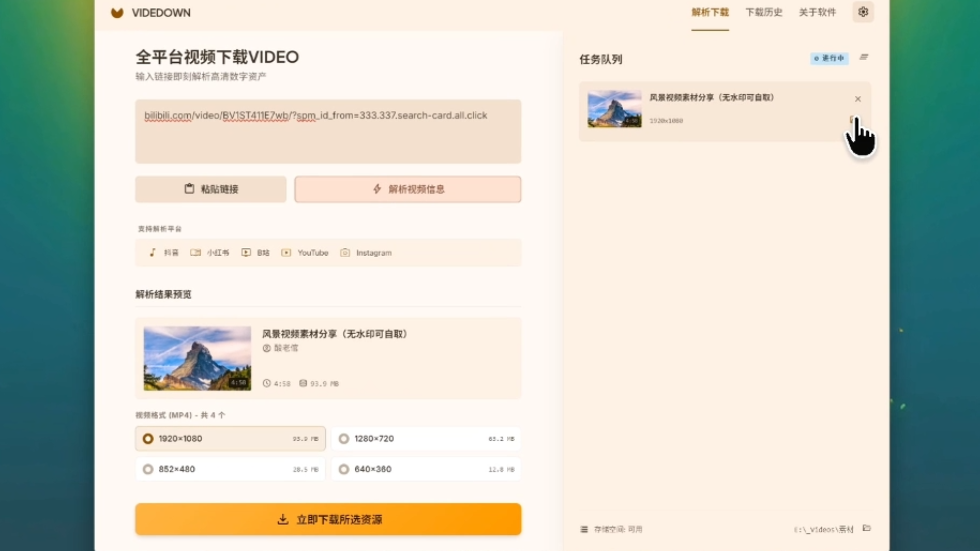Image resolution: width=980 pixels, height=551 pixels.
Task: Choose the 852×480 resolution option
Action: point(230,469)
